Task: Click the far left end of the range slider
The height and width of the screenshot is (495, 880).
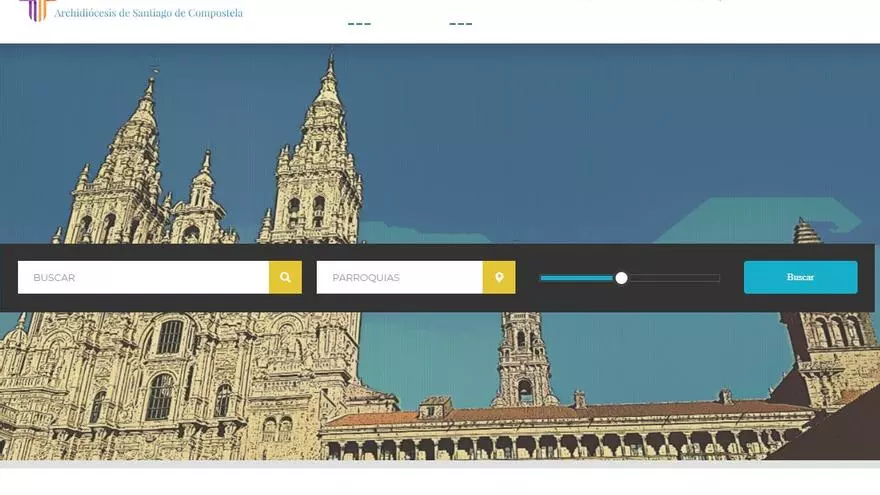Action: (x=542, y=278)
